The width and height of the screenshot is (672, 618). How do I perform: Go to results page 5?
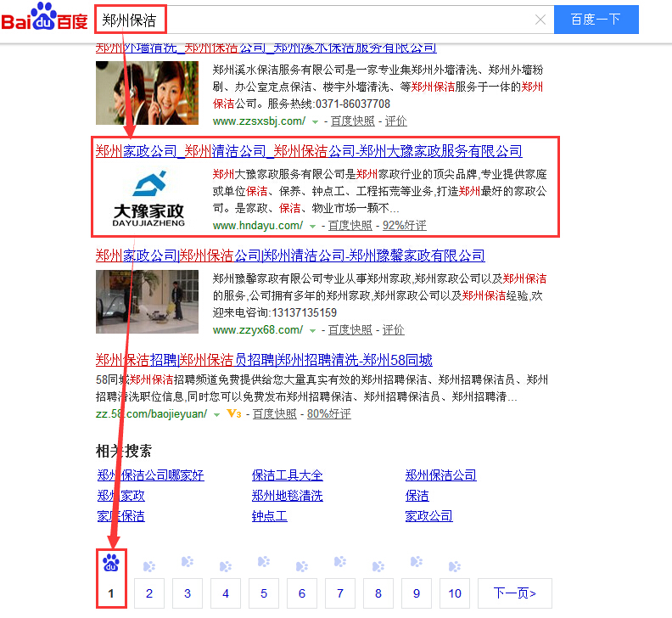[264, 593]
